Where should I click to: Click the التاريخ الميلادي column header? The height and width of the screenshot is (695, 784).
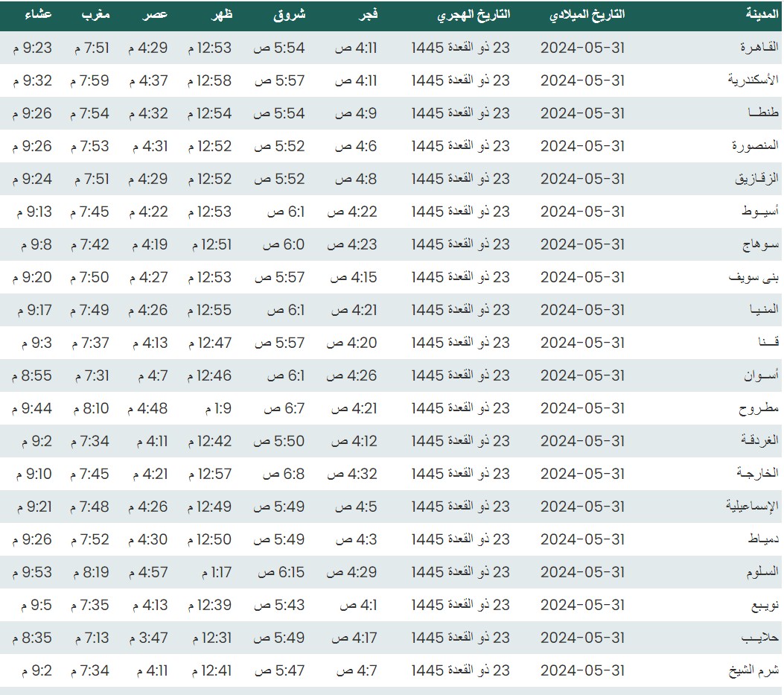(586, 15)
